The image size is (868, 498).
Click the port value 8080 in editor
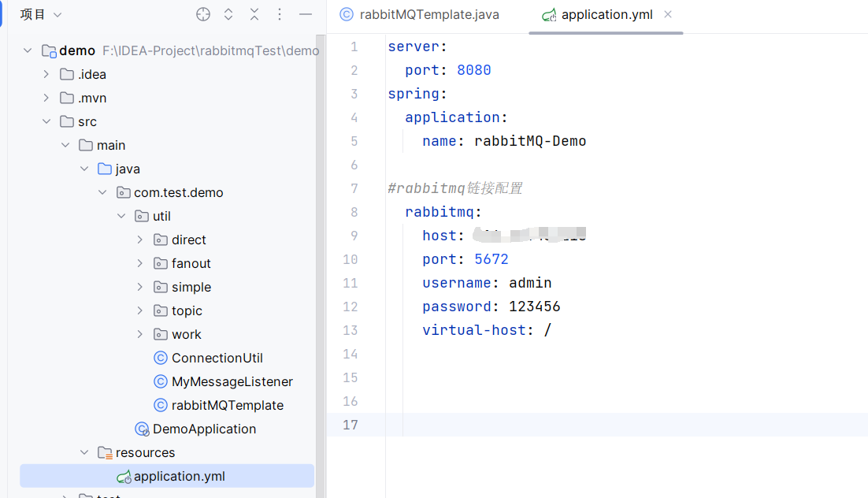[474, 70]
